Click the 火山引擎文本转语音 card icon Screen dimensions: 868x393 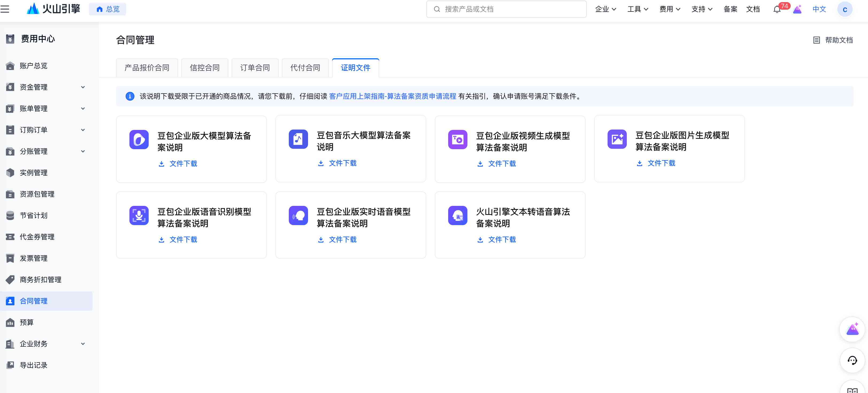tap(458, 215)
